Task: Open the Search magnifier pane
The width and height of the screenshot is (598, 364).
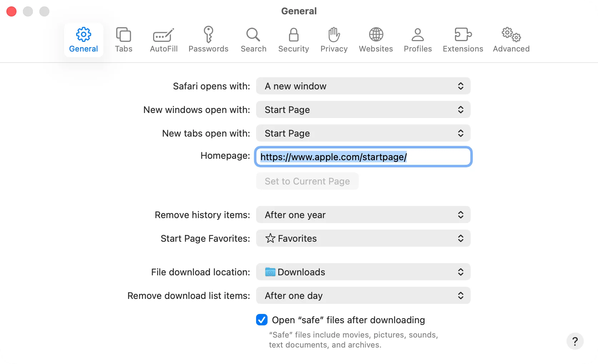Action: (x=253, y=40)
